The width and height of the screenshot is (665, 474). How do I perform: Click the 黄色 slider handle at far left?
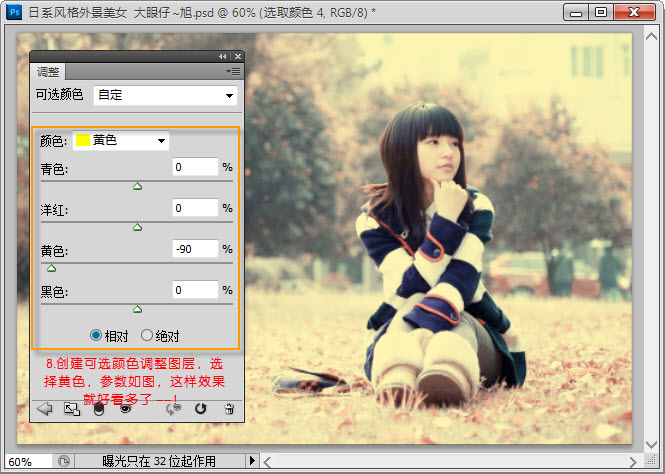[x=51, y=268]
